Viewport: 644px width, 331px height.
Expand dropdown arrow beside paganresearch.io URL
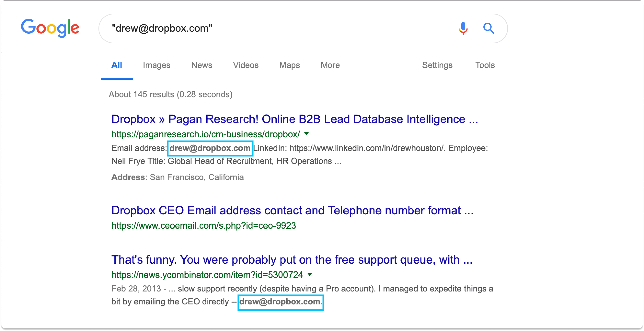(306, 134)
